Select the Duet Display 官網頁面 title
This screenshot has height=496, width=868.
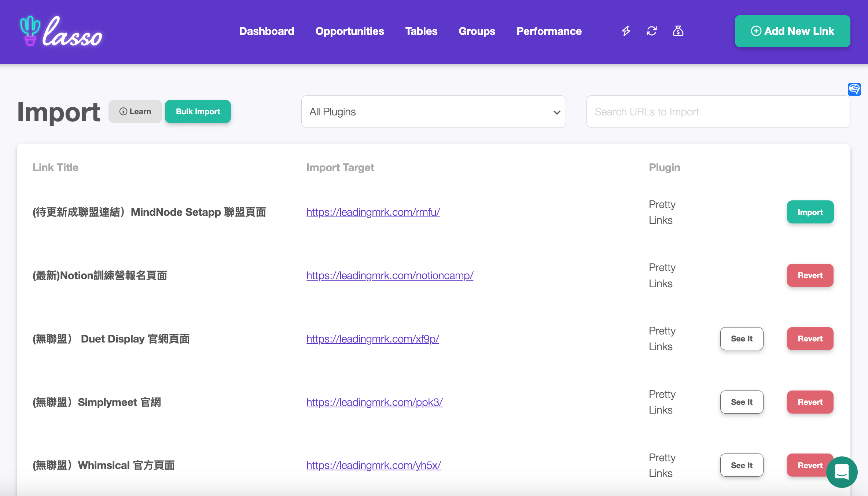point(111,339)
